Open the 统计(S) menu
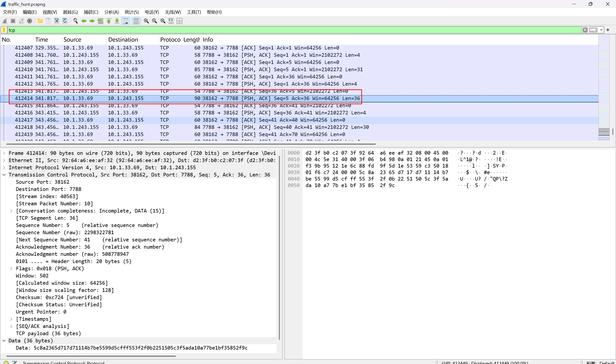Viewport: 616px width, 364px height. pyautogui.click(x=132, y=12)
